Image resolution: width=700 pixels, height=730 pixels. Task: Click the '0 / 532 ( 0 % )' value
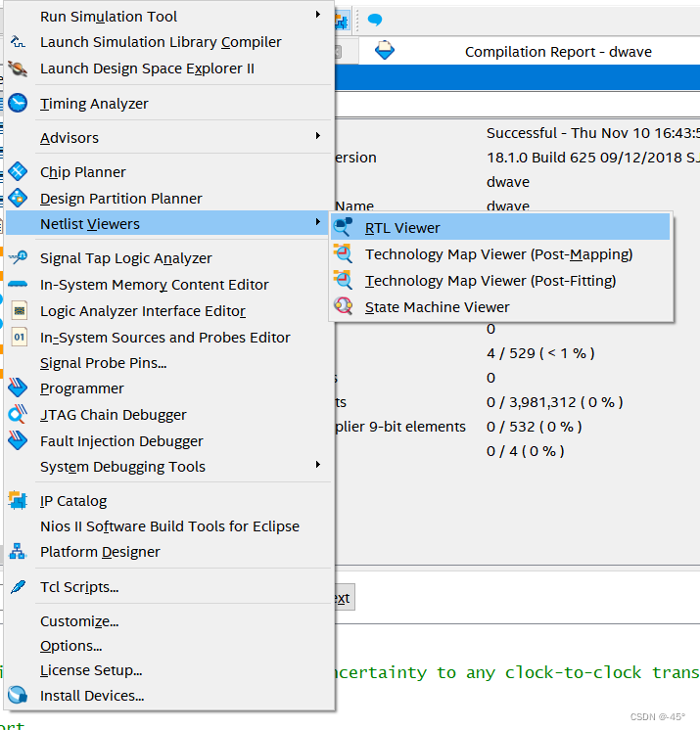pos(535,427)
